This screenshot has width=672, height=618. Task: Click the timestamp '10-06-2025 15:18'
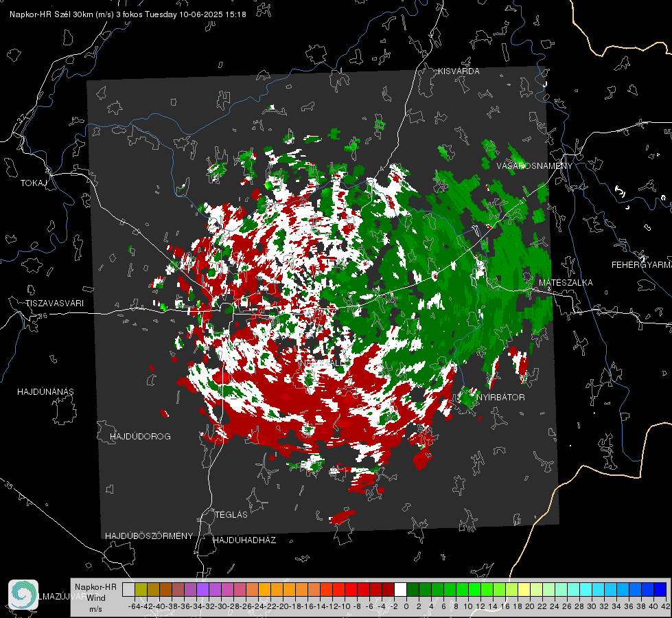pos(213,14)
